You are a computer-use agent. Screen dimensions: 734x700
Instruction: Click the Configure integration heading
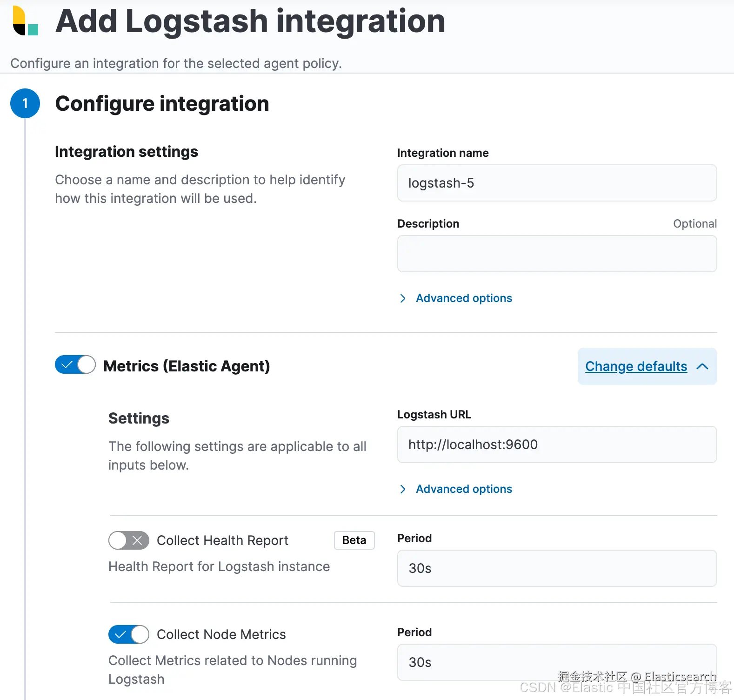tap(162, 104)
